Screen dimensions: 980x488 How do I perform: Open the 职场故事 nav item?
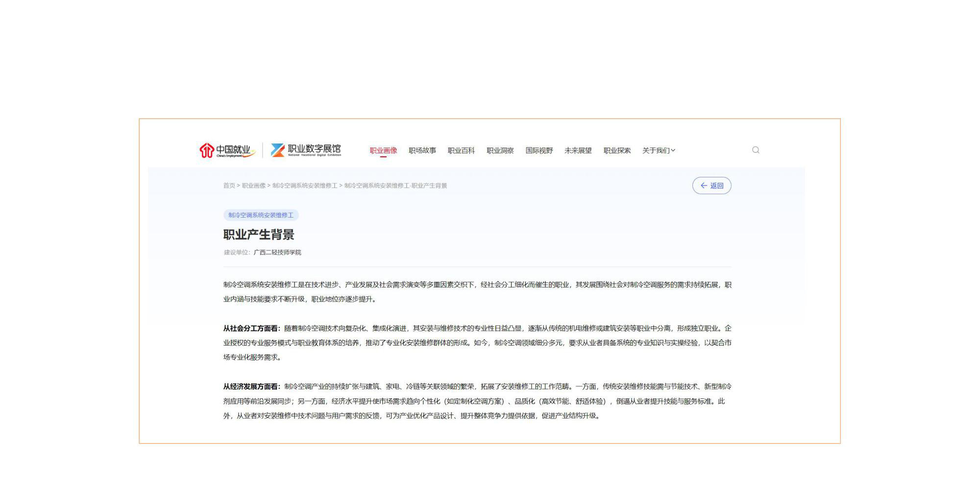point(422,150)
